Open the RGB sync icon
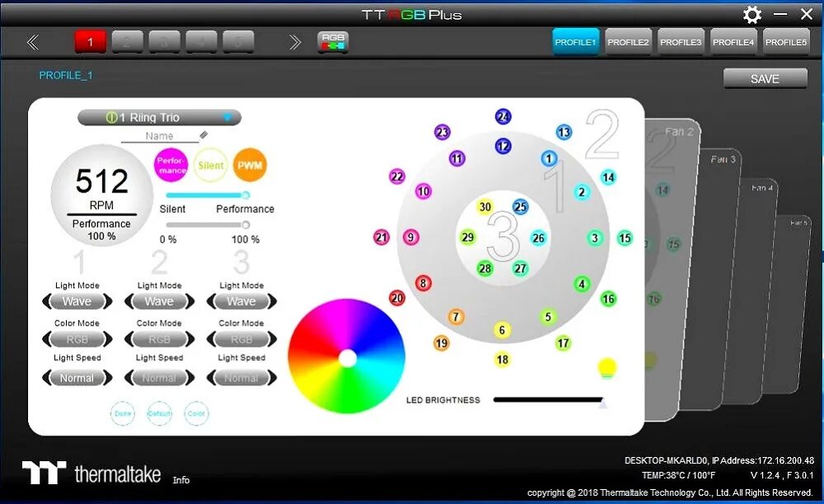Image resolution: width=824 pixels, height=504 pixels. [332, 41]
